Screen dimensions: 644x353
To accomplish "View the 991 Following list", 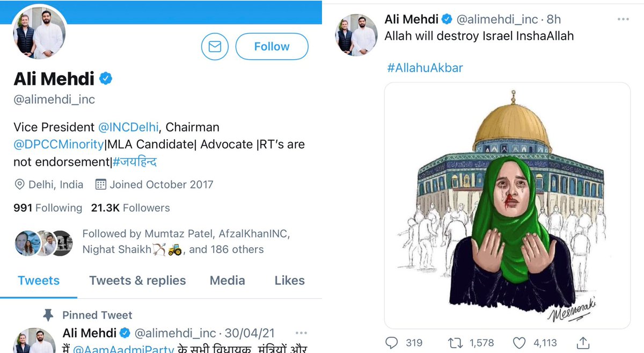I will click(48, 208).
